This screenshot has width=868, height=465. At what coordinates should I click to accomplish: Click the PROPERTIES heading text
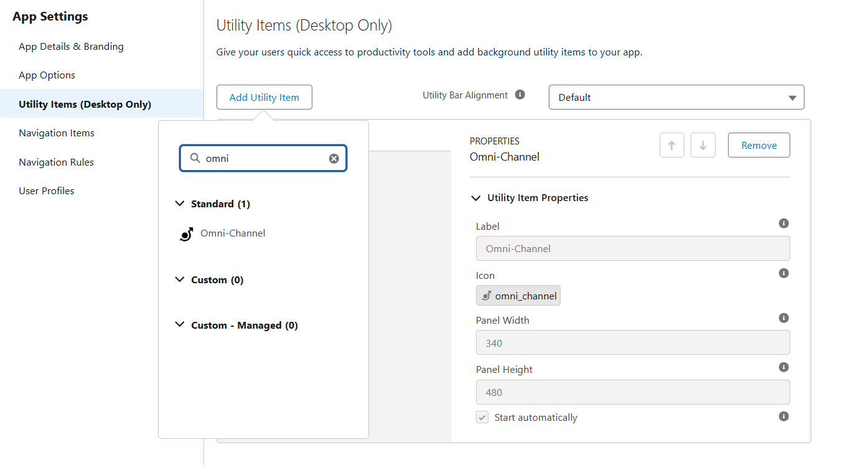pyautogui.click(x=495, y=141)
